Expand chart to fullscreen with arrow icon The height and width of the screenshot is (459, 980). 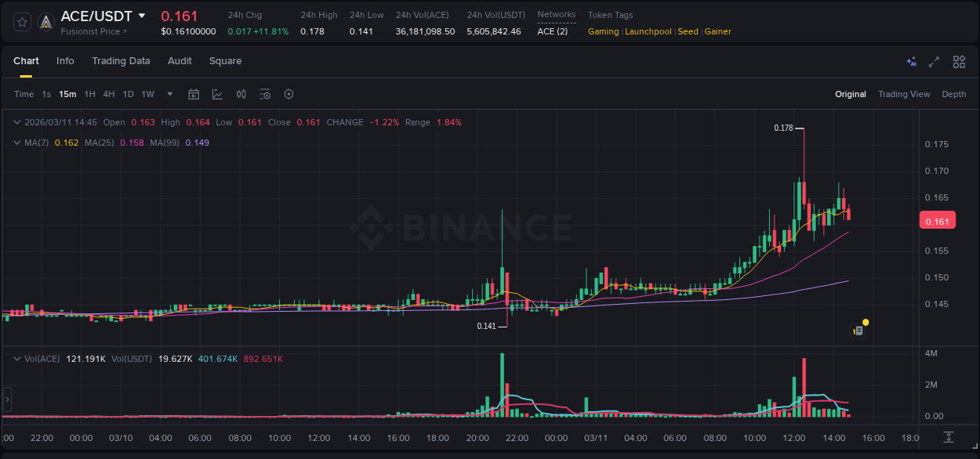934,61
